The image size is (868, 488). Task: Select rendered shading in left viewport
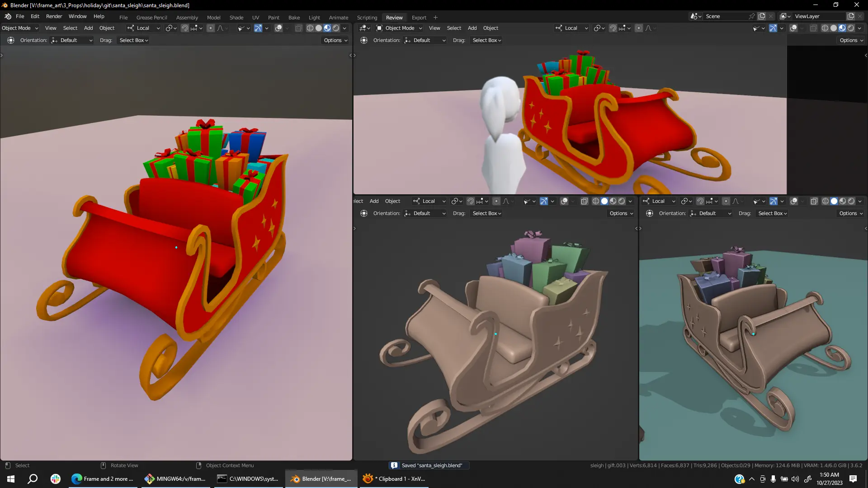point(336,28)
